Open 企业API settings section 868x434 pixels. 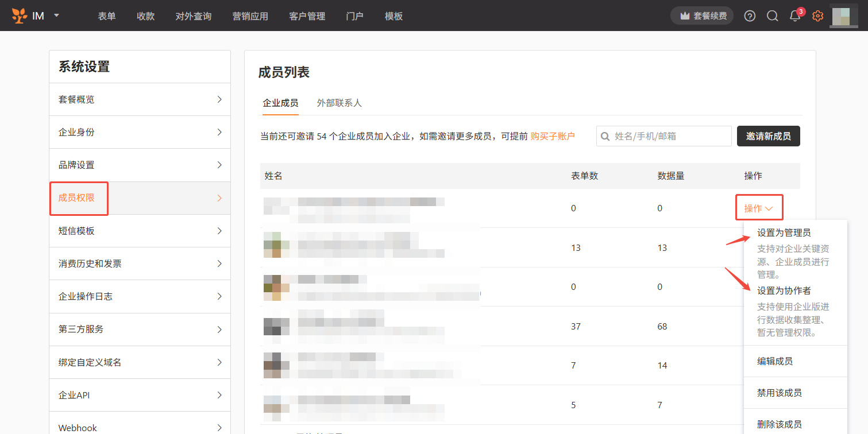coord(140,395)
